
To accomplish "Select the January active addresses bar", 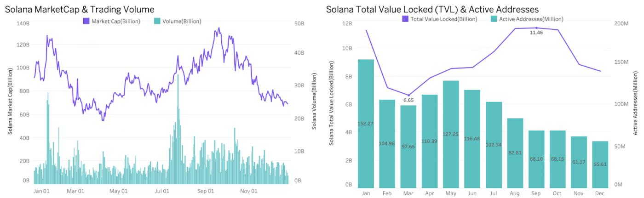I will coord(366,124).
